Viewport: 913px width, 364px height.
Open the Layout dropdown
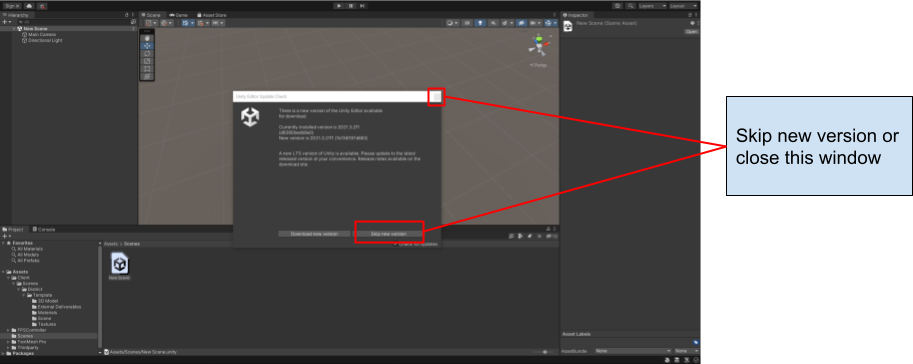click(x=684, y=6)
